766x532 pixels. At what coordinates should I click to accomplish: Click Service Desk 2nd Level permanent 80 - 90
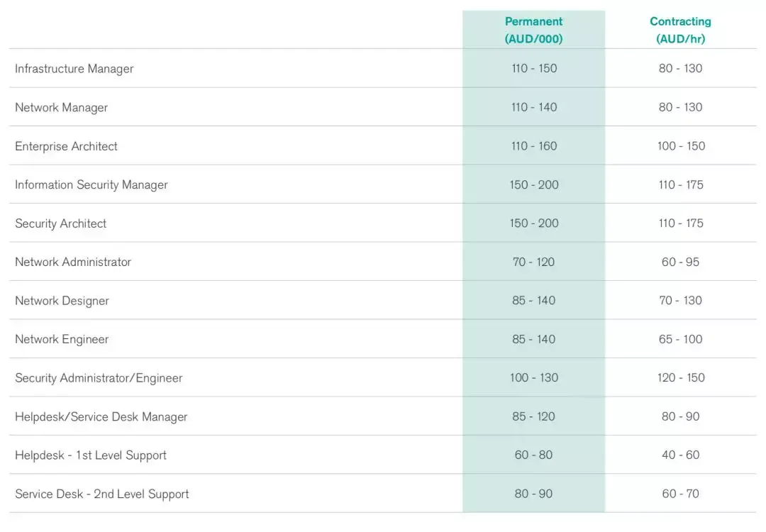click(534, 494)
